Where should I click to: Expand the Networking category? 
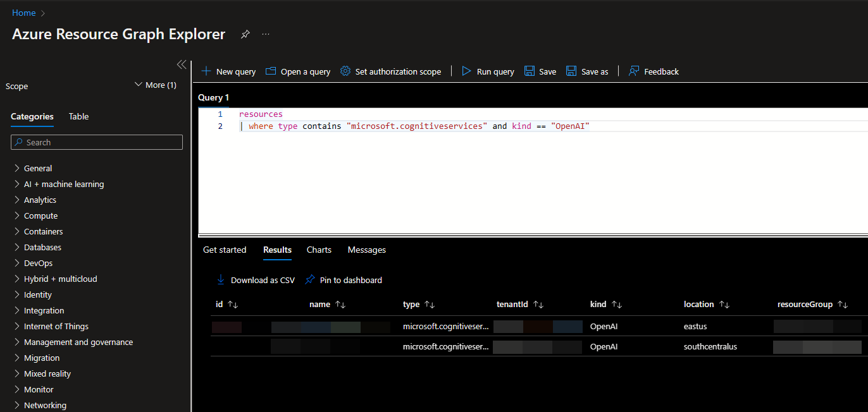click(17, 405)
